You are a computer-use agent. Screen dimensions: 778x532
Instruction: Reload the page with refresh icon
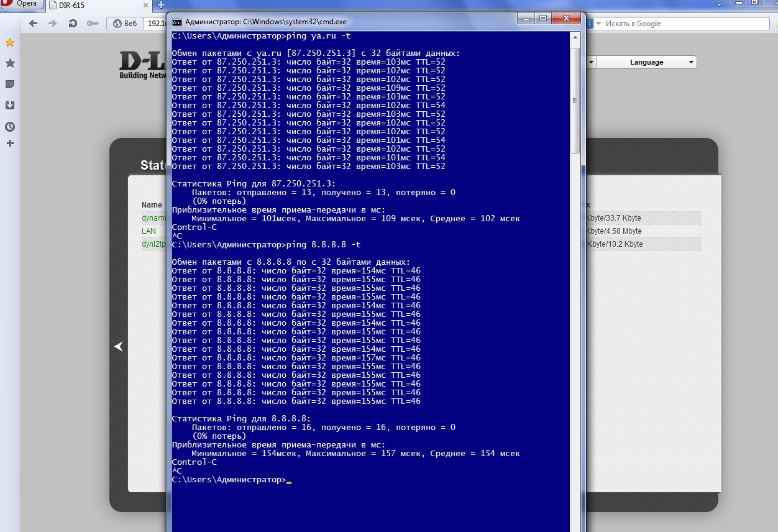tap(73, 24)
